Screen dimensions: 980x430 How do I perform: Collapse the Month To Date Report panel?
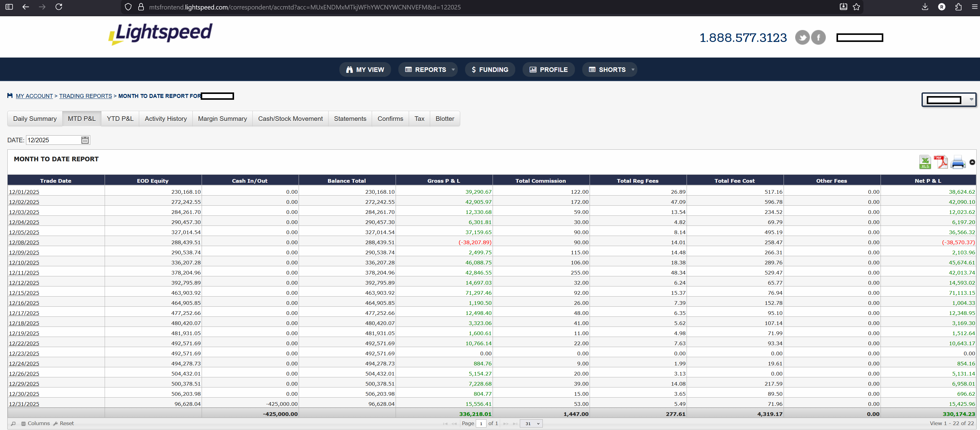972,162
